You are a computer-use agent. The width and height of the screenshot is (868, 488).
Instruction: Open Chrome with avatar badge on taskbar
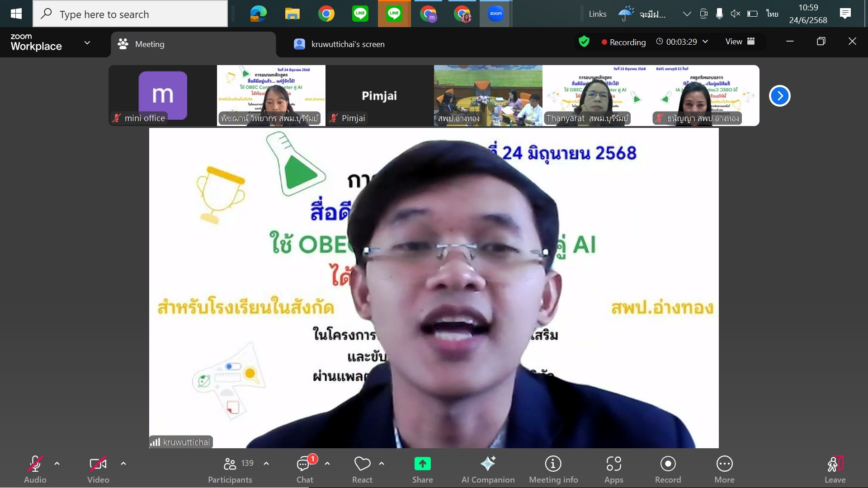462,14
